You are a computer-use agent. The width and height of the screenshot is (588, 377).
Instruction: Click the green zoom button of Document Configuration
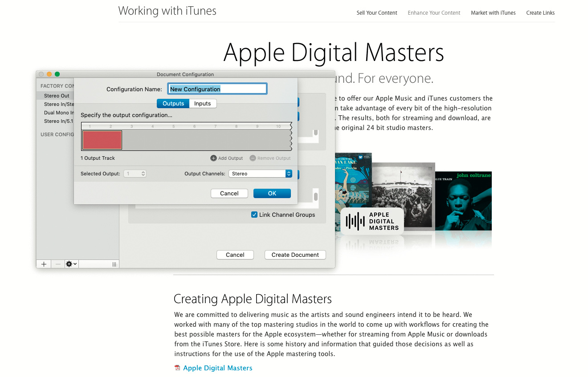click(x=57, y=74)
